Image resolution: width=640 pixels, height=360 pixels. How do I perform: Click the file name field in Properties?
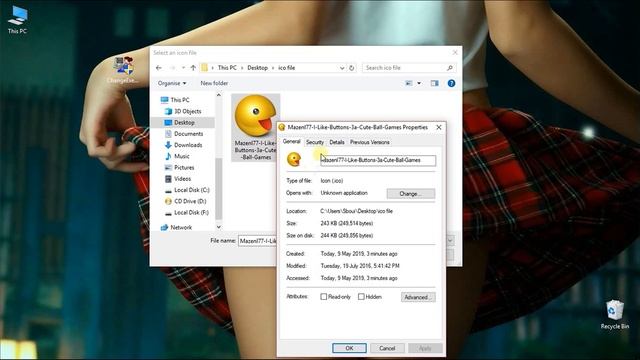(x=378, y=160)
